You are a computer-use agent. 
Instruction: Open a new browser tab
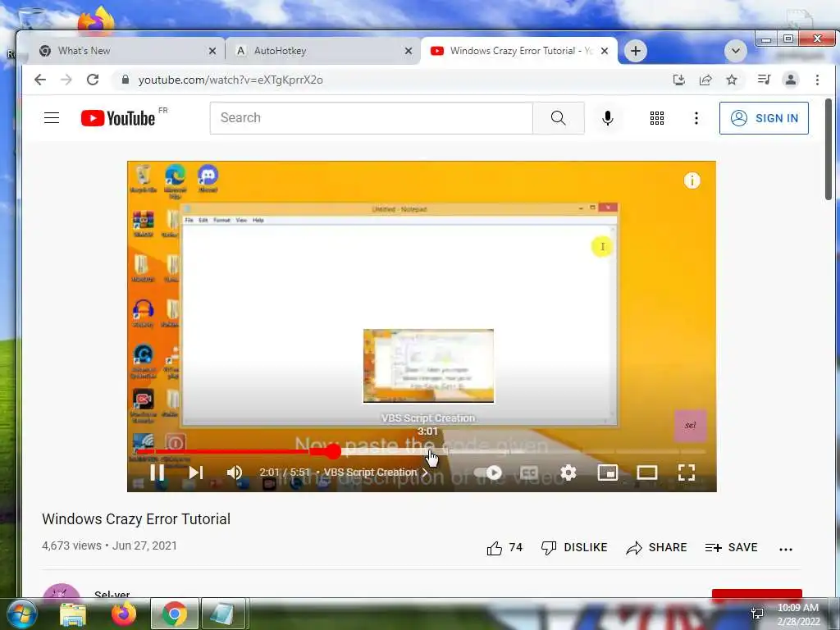pos(636,51)
